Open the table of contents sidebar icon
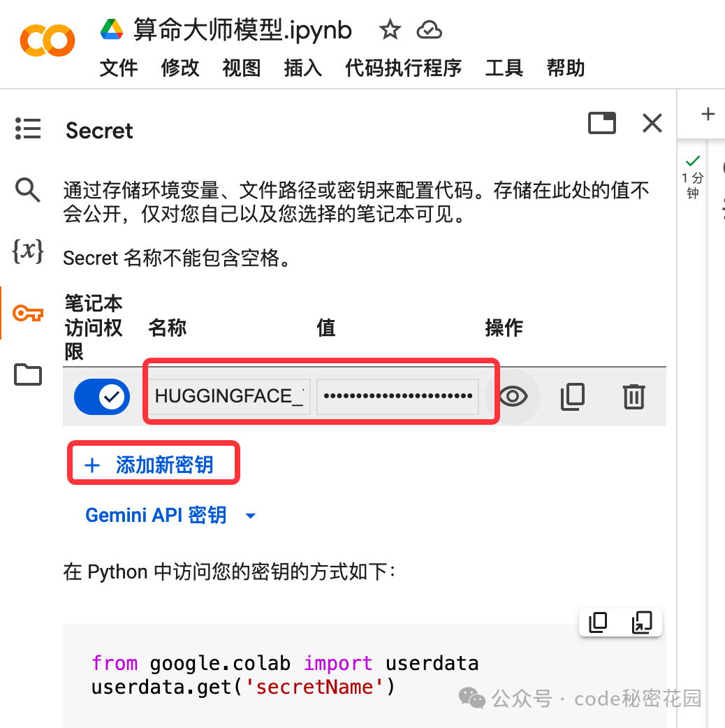Screen dimensions: 725x728 [x=28, y=129]
